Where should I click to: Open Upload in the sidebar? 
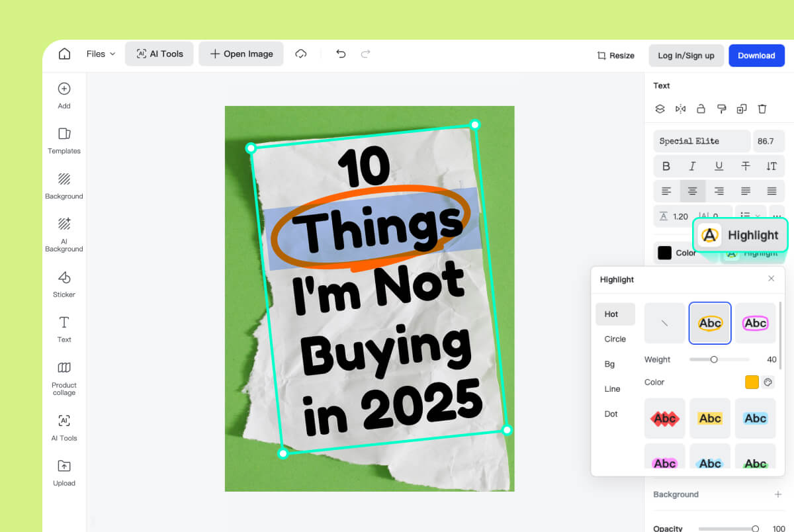64,473
